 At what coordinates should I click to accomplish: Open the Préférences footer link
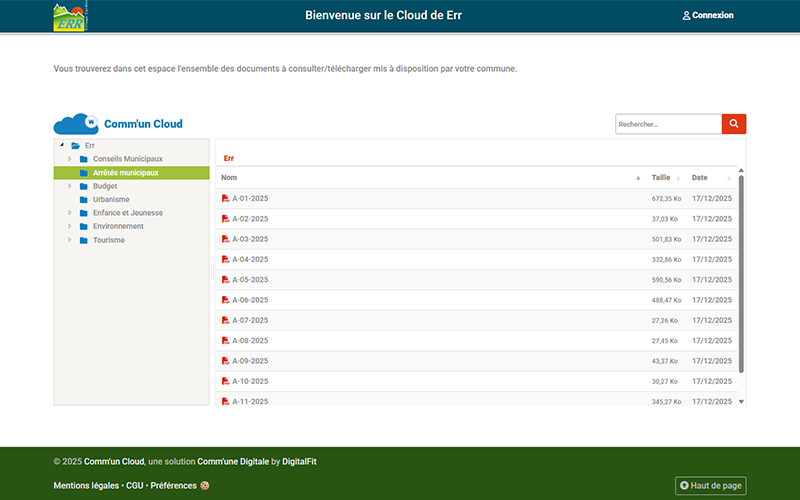[173, 486]
